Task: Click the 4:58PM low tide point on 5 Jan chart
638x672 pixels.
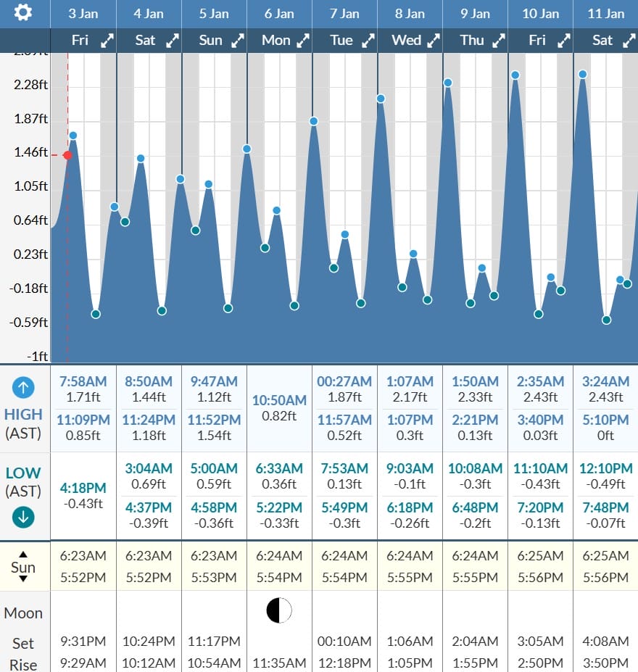Action: (x=228, y=308)
